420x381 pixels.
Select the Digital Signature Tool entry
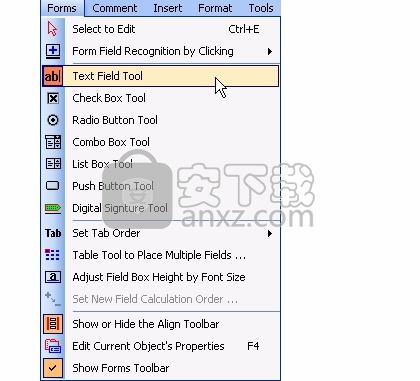point(160,208)
